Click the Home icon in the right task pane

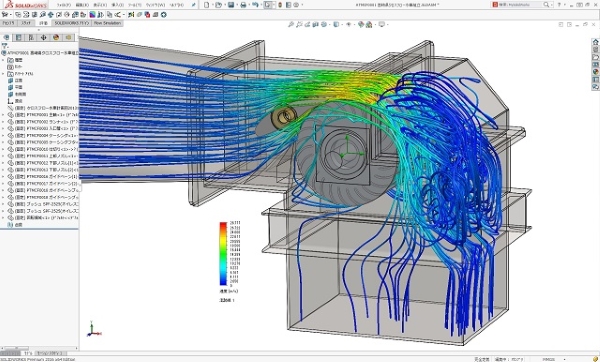coord(595,42)
